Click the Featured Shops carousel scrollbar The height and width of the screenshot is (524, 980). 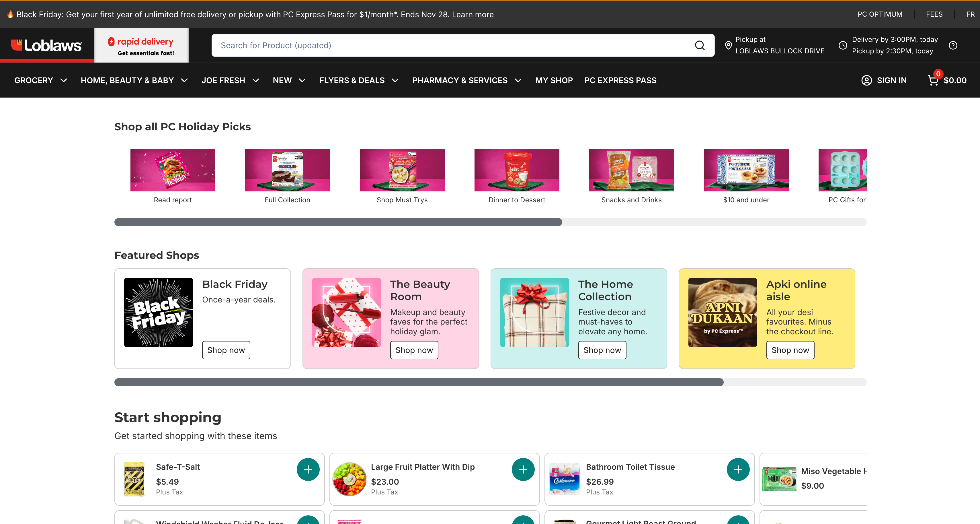coord(490,382)
